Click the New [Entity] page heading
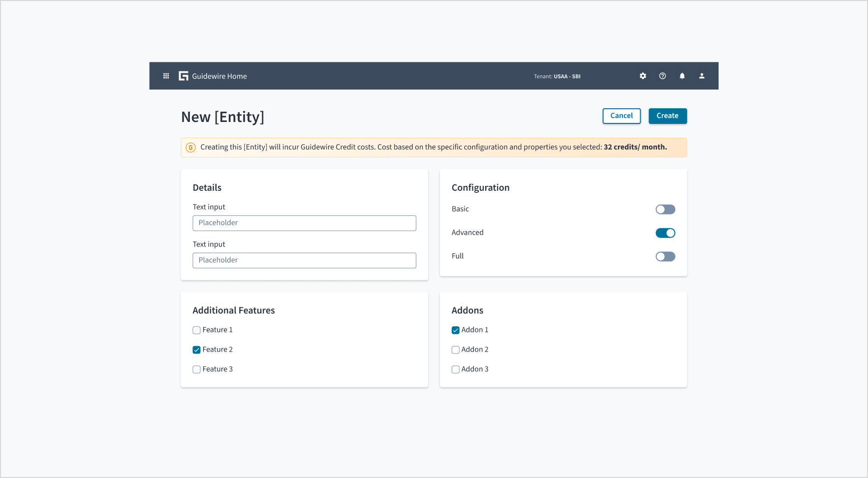The height and width of the screenshot is (478, 868). (222, 117)
